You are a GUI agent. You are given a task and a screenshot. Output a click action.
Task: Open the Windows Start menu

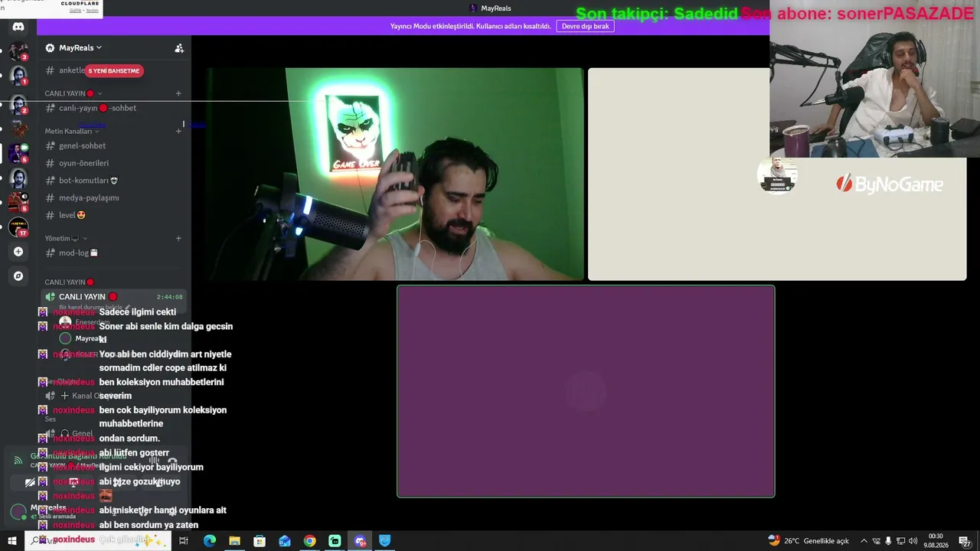[11, 541]
